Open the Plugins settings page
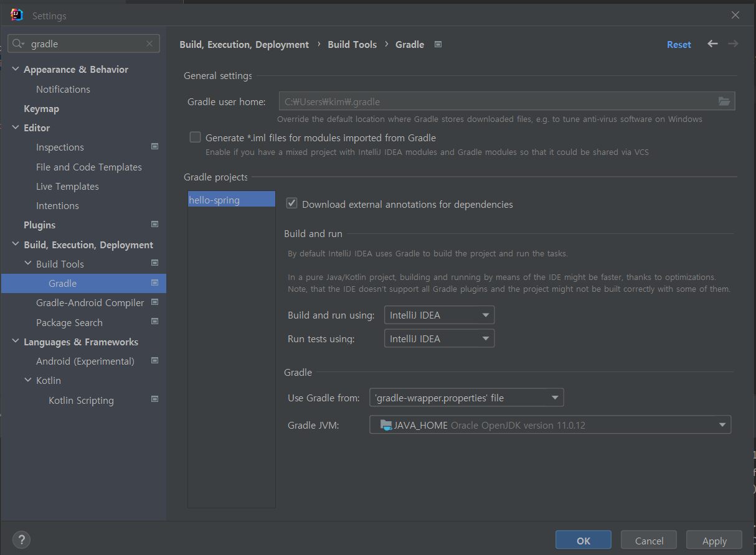Screen dimensions: 756x555 39,225
